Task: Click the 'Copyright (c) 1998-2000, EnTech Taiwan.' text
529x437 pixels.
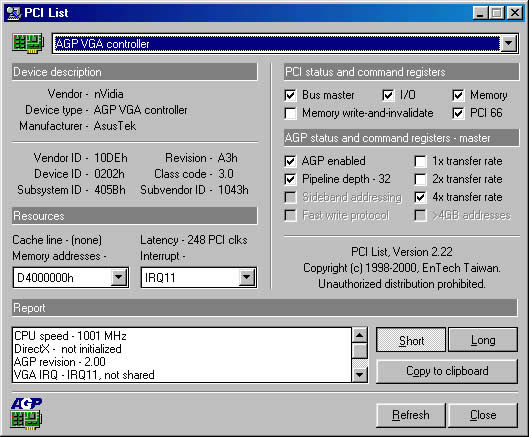Action: (401, 268)
